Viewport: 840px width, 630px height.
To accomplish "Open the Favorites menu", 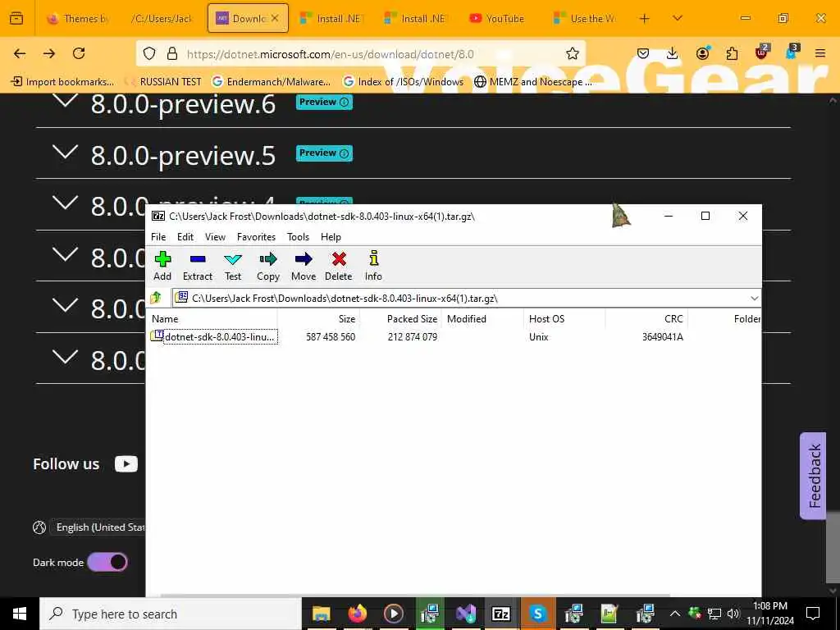I will (x=256, y=237).
